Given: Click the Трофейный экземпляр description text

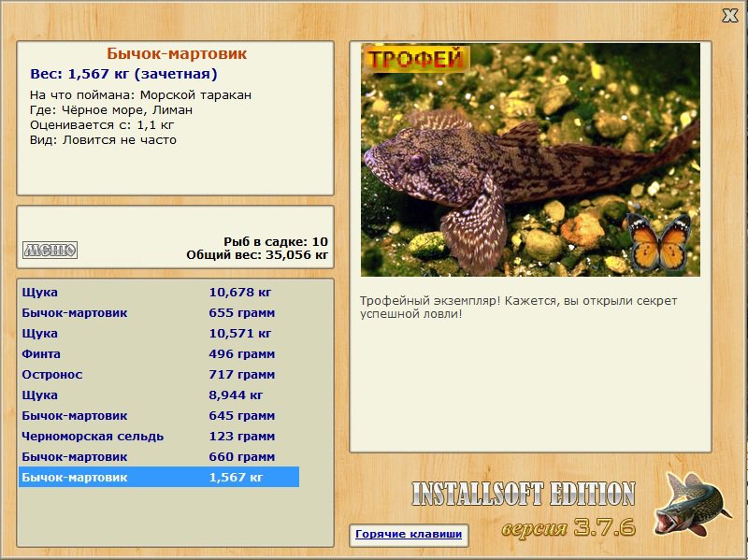Looking at the screenshot, I should 519,308.
